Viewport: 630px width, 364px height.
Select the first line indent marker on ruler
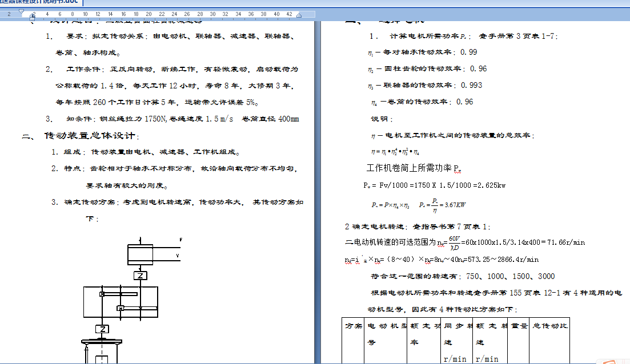coord(21,11)
